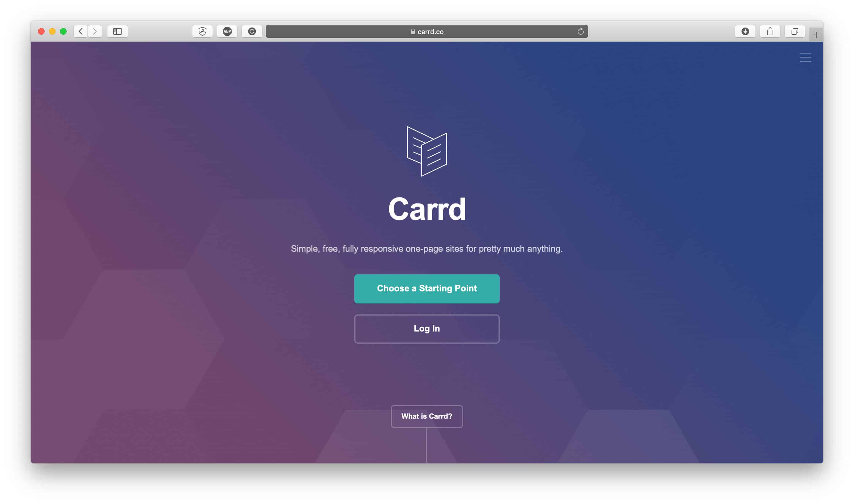Click the browser share icon

coord(770,31)
